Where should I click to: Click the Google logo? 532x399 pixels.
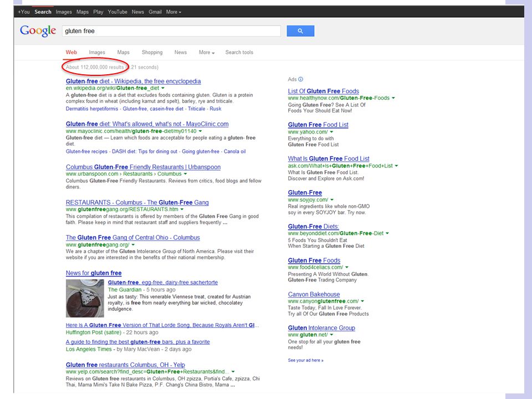[x=38, y=31]
